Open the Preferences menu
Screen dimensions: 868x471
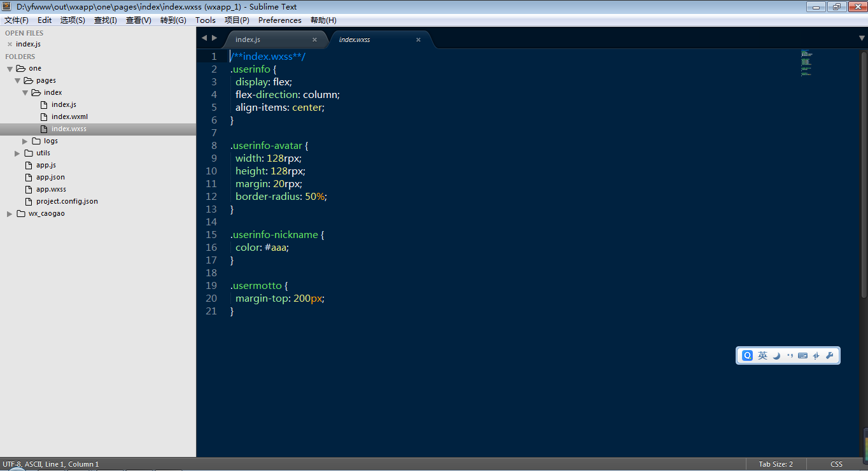280,20
